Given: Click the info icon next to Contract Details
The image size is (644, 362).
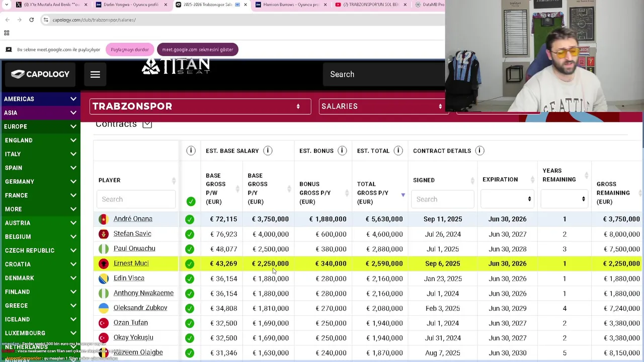Looking at the screenshot, I should click(479, 150).
